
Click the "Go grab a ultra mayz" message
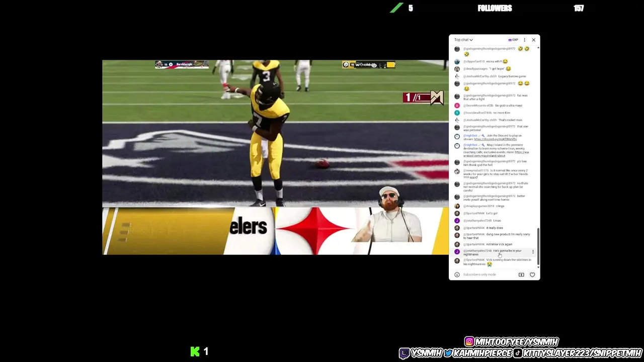pyautogui.click(x=509, y=106)
